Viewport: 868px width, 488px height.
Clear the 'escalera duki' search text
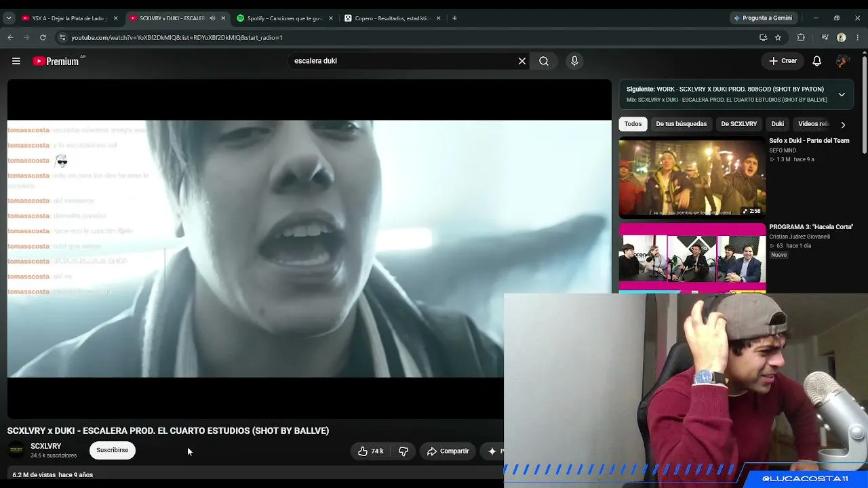(x=522, y=61)
